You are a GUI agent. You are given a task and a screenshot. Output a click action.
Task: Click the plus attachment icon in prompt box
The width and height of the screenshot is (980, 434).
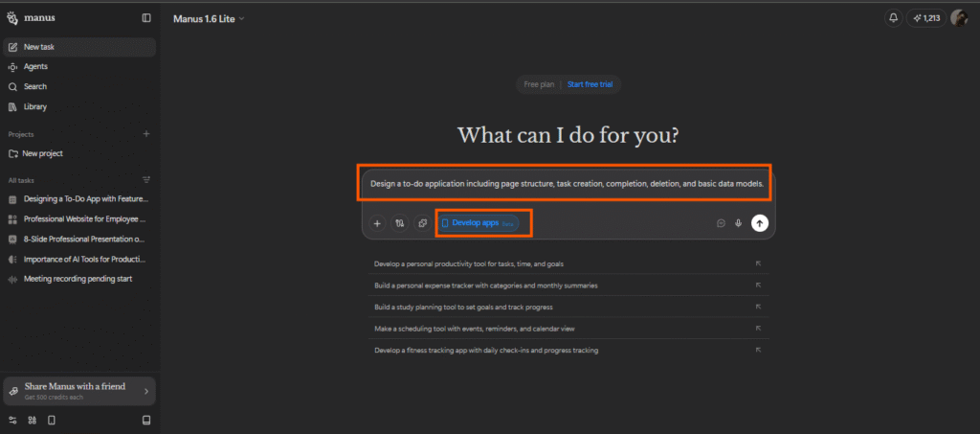point(377,223)
